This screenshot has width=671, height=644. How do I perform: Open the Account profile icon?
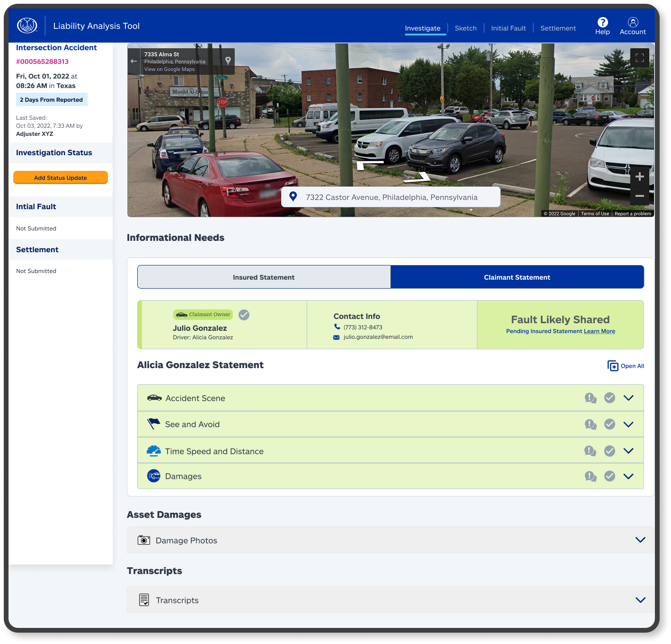tap(633, 22)
